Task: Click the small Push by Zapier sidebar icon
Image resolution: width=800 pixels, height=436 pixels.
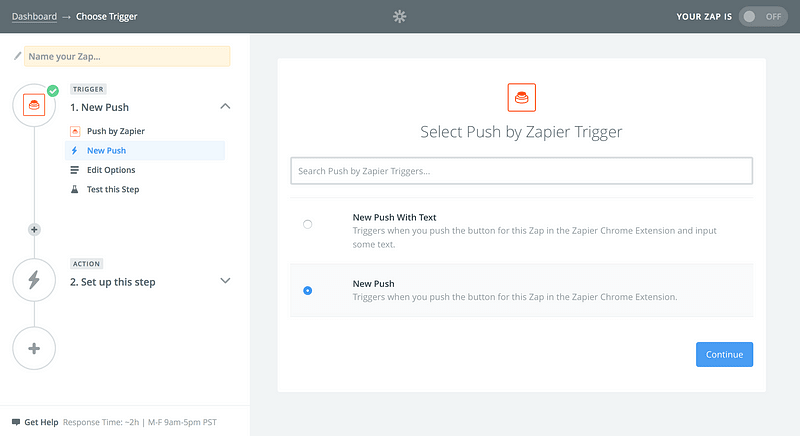Action: [75, 131]
